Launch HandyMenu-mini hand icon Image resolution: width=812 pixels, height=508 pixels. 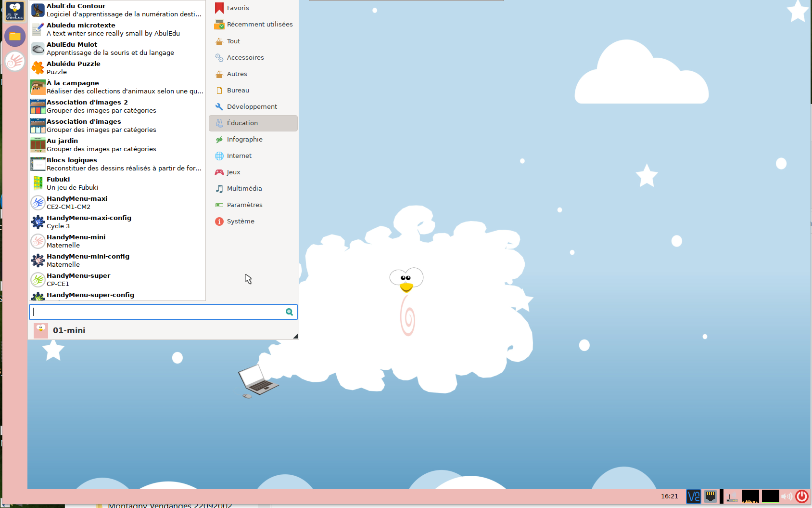coord(38,241)
